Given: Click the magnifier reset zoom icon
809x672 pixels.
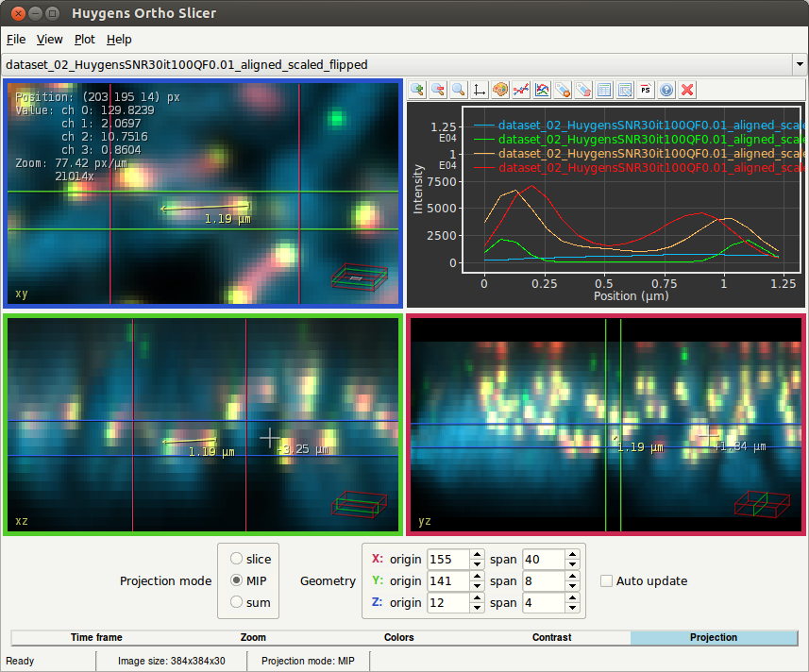Looking at the screenshot, I should point(459,90).
